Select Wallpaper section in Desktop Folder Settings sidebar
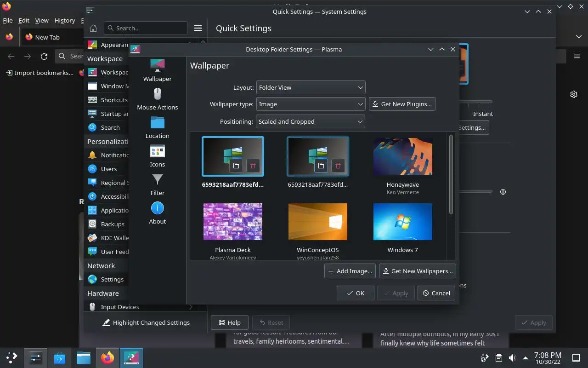 157,70
